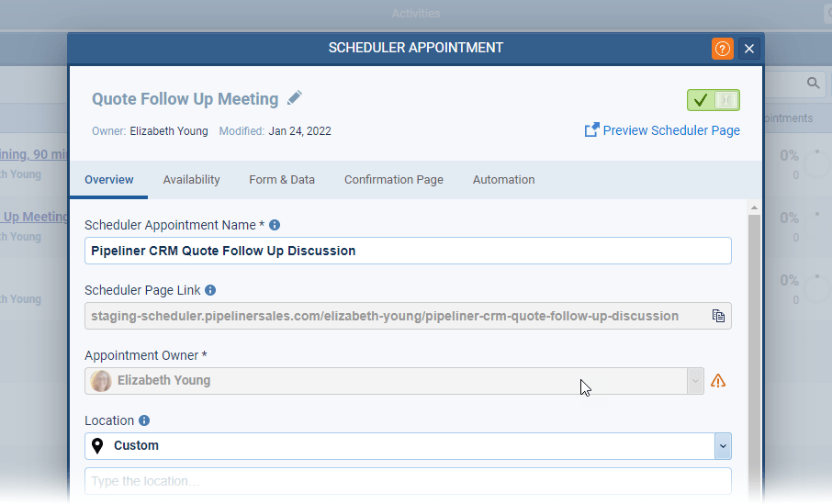
Task: Click info icon beside Scheduler Appointment Name
Action: [x=275, y=225]
